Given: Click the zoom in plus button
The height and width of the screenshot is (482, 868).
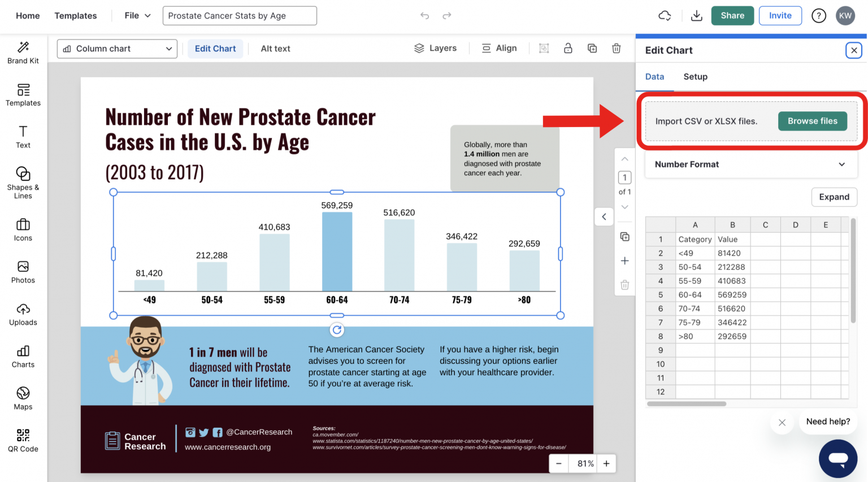Looking at the screenshot, I should (606, 463).
